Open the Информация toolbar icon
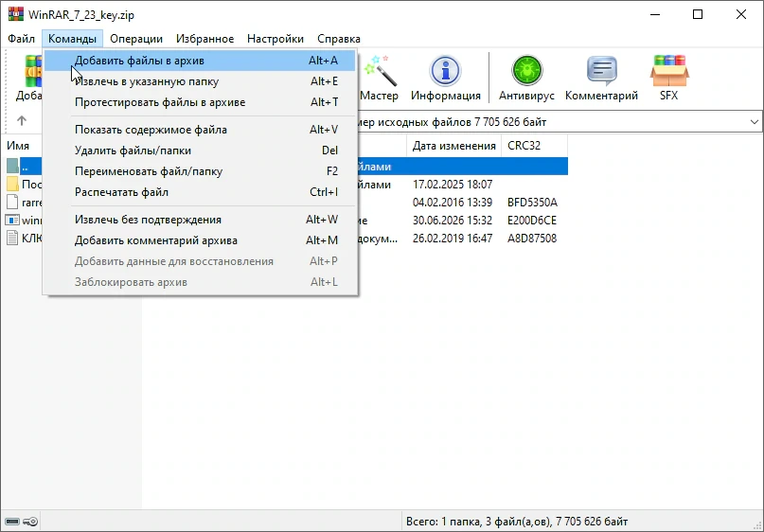 (x=445, y=77)
